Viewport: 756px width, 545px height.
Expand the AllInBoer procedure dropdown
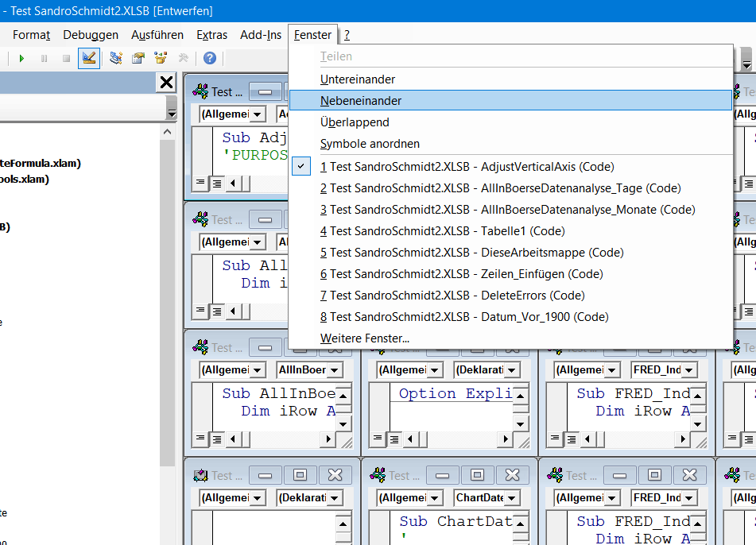334,370
